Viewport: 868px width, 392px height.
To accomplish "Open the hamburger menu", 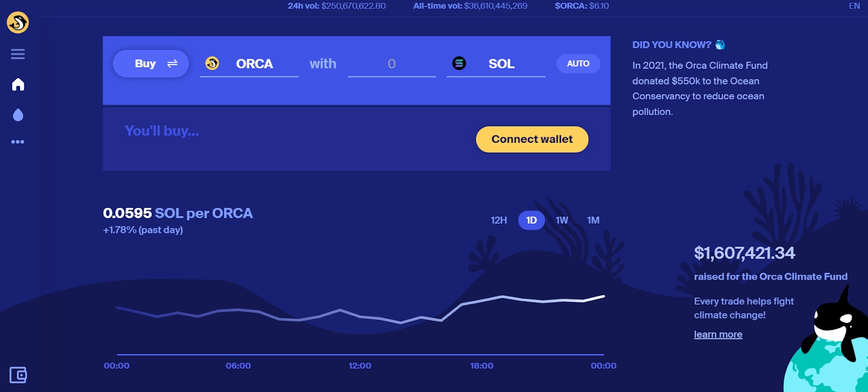I will [x=18, y=54].
